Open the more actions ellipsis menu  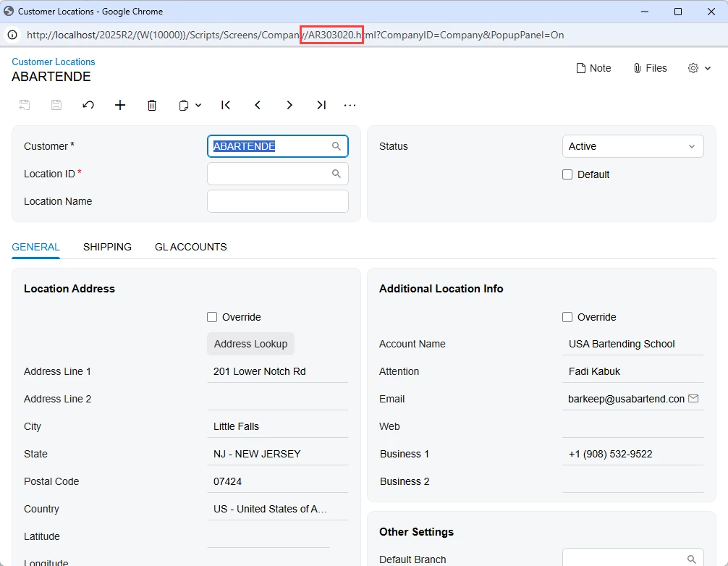(350, 106)
